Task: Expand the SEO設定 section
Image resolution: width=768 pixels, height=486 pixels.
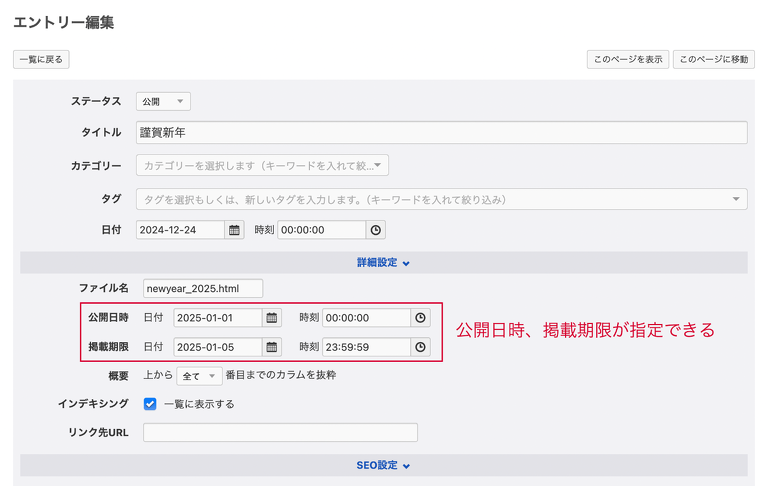Action: click(384, 465)
